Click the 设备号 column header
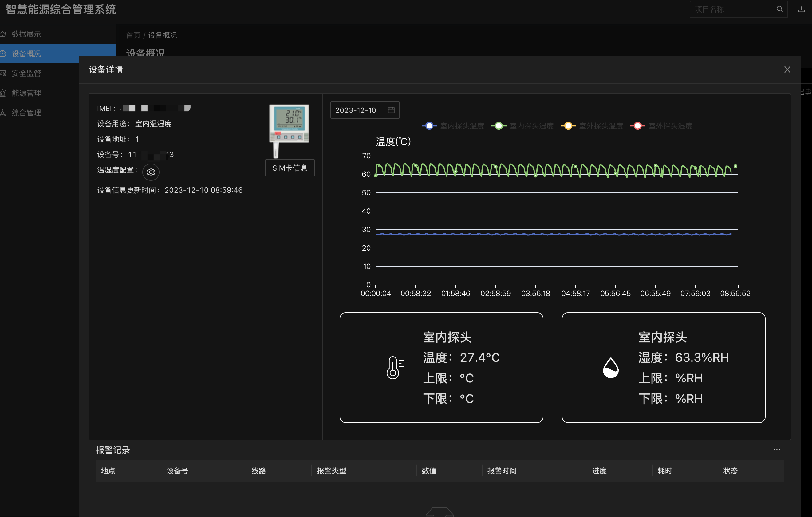This screenshot has height=517, width=812. point(177,471)
